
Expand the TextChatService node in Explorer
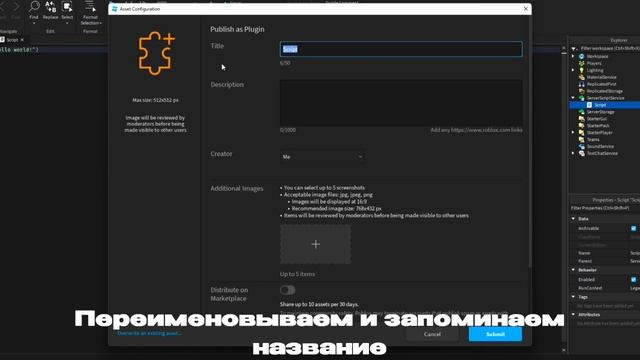click(x=573, y=153)
